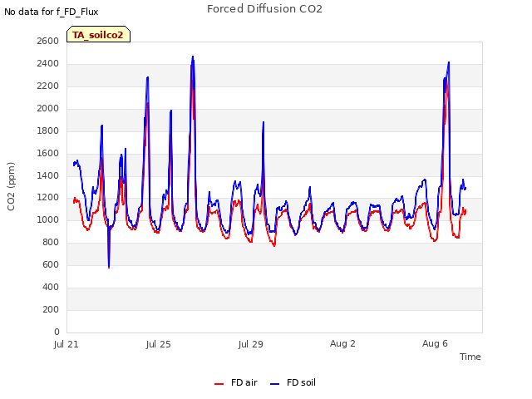The image size is (532, 399).
Task: Click the Jul 29 x-axis tick label
Action: 251,344
